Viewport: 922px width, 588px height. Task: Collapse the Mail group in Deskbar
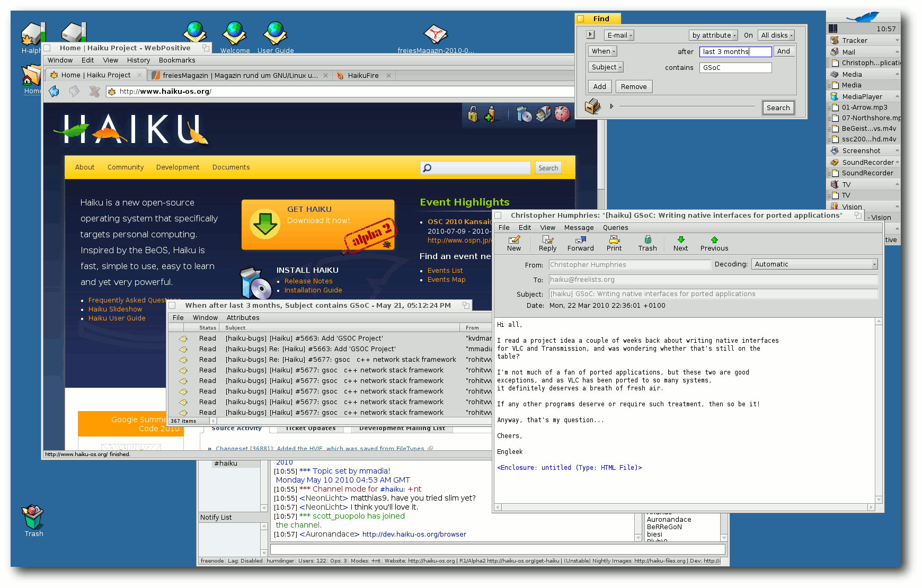897,52
